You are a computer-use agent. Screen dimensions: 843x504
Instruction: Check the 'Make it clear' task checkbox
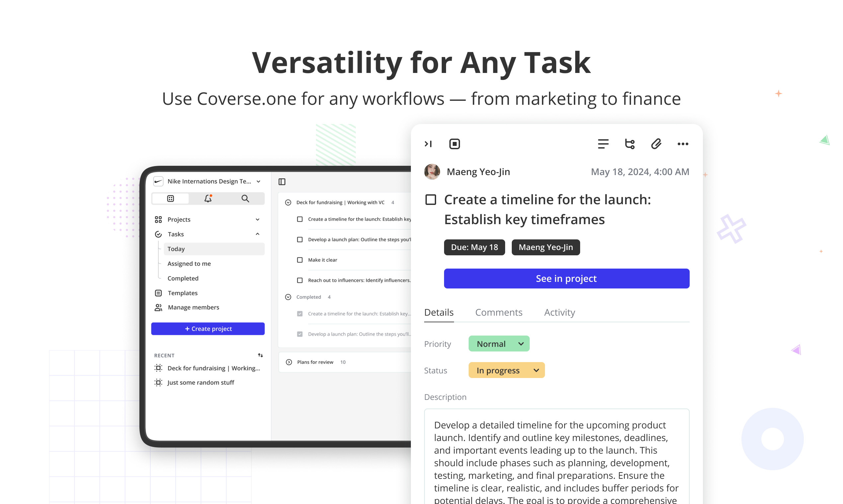pos(299,260)
